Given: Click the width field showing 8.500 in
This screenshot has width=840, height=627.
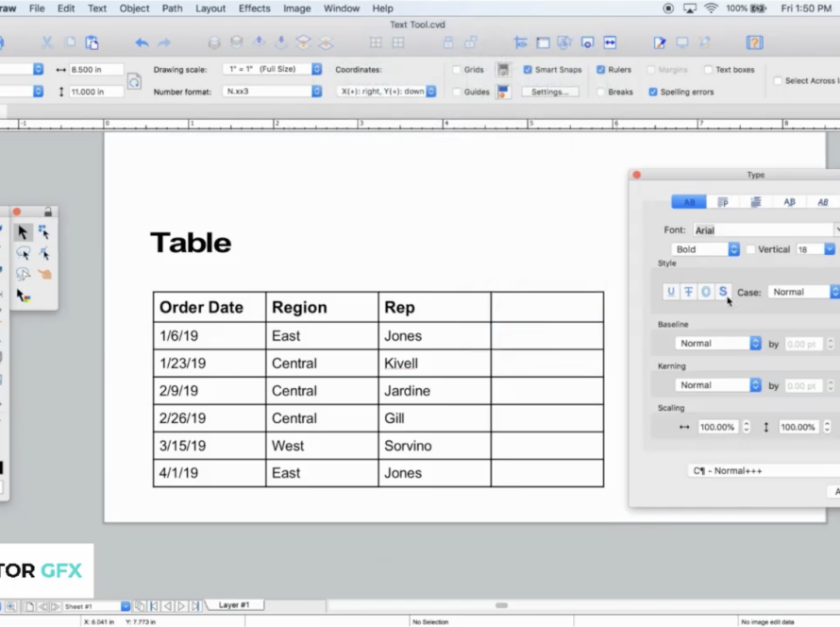Looking at the screenshot, I should click(x=96, y=70).
